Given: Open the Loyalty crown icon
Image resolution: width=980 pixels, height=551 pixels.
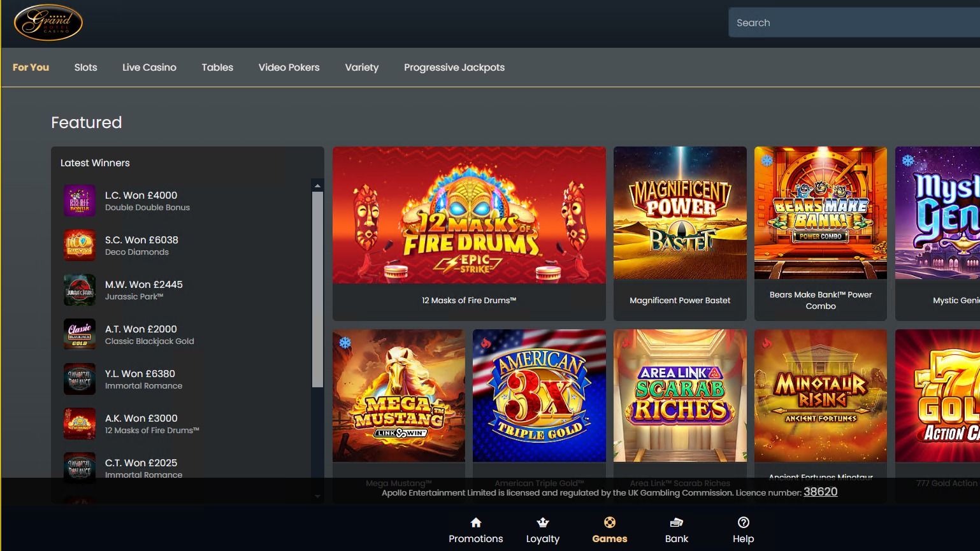Looking at the screenshot, I should point(543,522).
